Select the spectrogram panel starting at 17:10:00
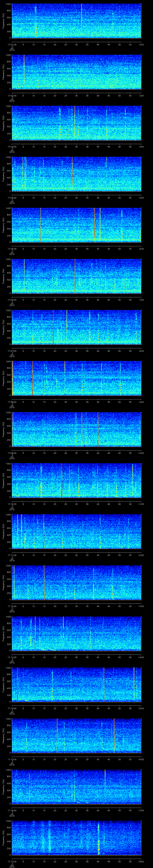Viewport: 153px width, 868px height. pos(76,480)
